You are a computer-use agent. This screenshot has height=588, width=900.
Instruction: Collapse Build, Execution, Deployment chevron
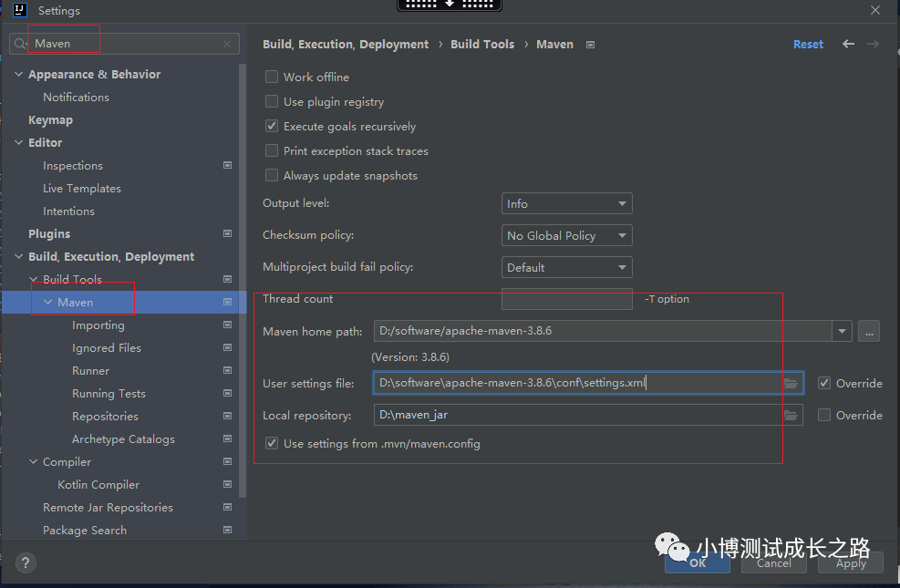coord(18,256)
